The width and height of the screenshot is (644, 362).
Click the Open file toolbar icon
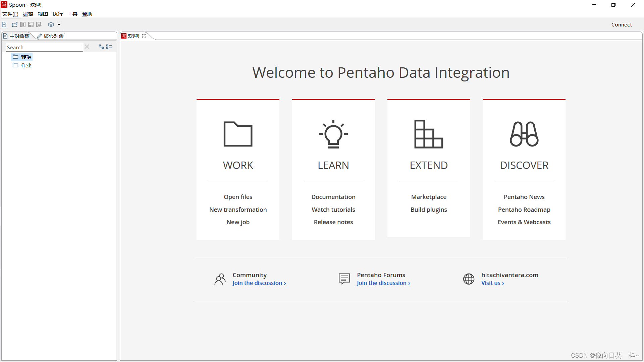[x=14, y=24]
